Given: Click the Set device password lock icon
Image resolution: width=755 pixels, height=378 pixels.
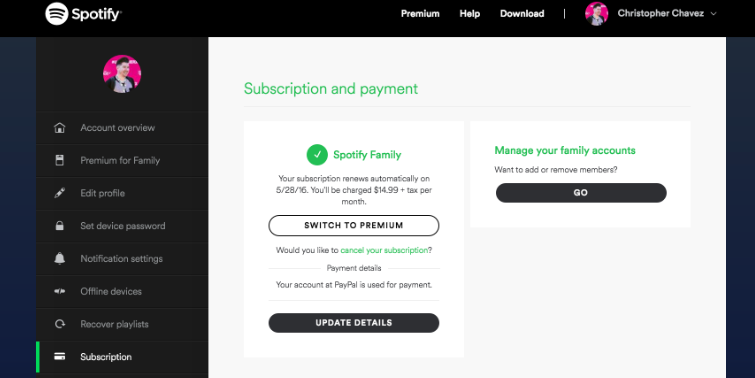Looking at the screenshot, I should tap(60, 226).
